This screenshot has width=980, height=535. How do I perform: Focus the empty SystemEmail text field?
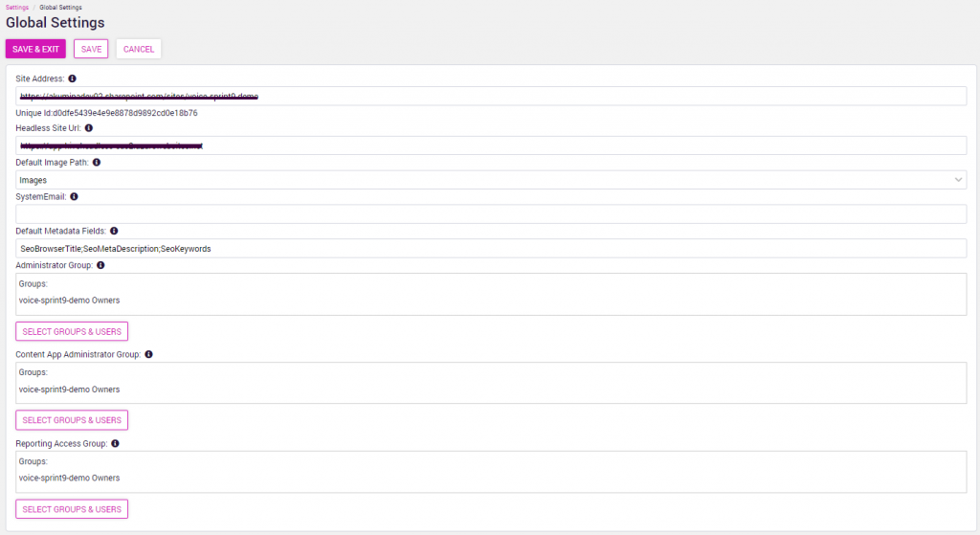click(491, 214)
